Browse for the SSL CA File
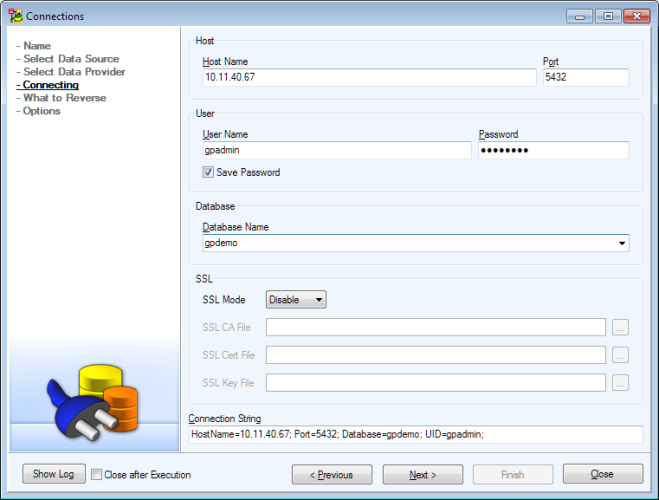Image resolution: width=659 pixels, height=500 pixels. tap(620, 327)
